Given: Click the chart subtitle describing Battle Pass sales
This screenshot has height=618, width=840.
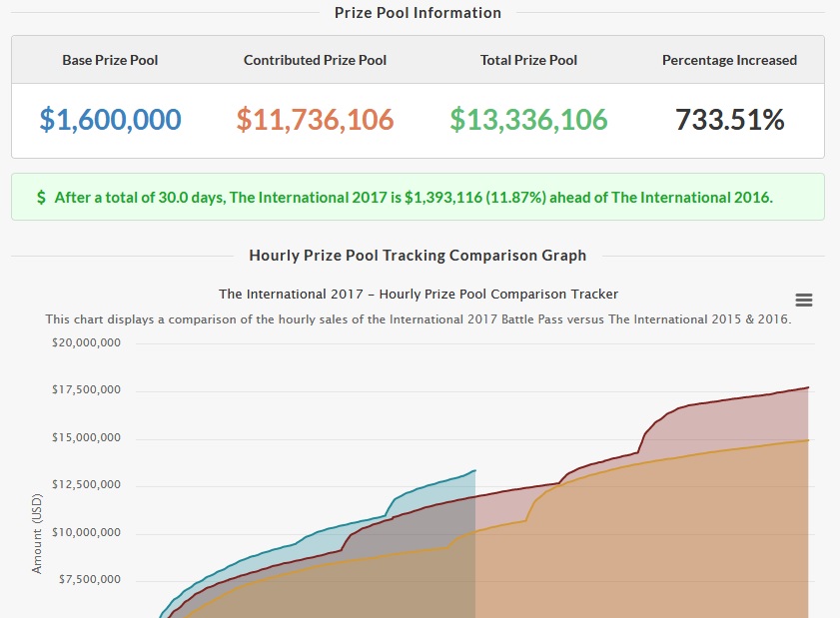Looking at the screenshot, I should pyautogui.click(x=419, y=319).
